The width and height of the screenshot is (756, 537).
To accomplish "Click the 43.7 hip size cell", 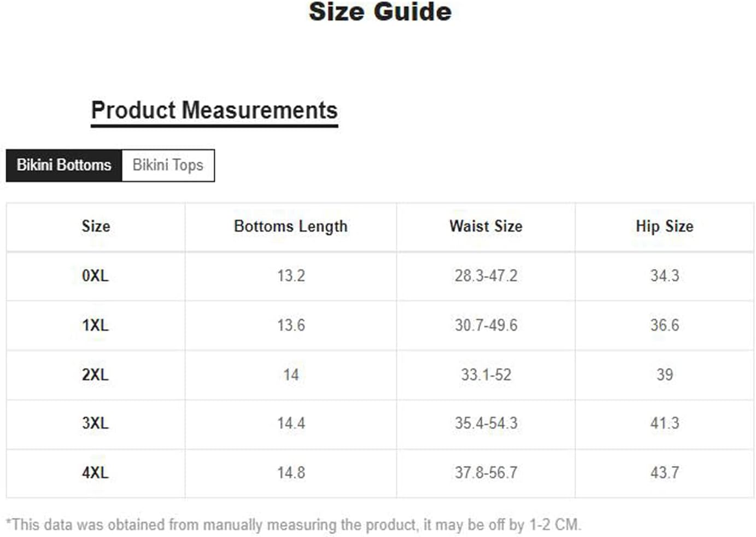I will point(665,472).
